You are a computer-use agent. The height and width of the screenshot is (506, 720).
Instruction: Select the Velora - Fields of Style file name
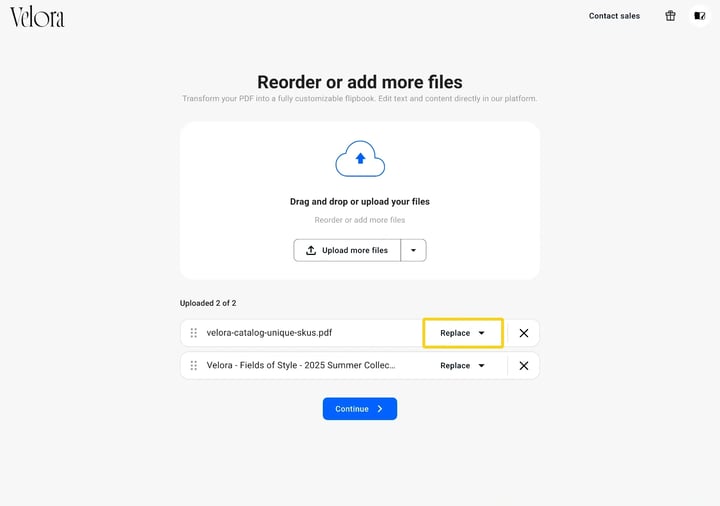301,365
